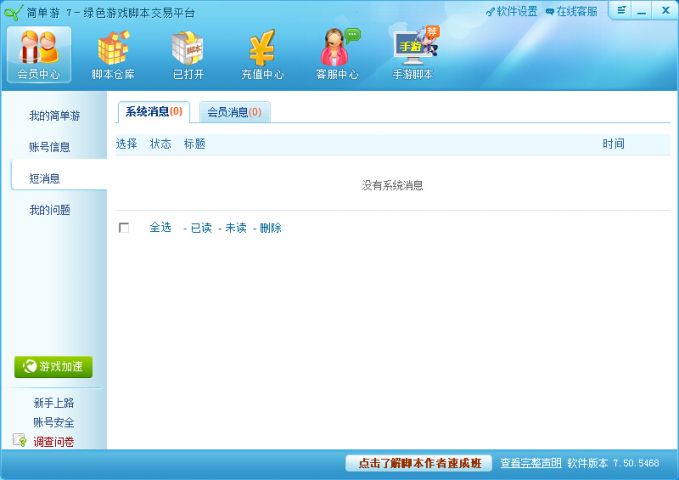
Task: Click the 点击了解脚本作者速成班 banner button
Action: [420, 463]
